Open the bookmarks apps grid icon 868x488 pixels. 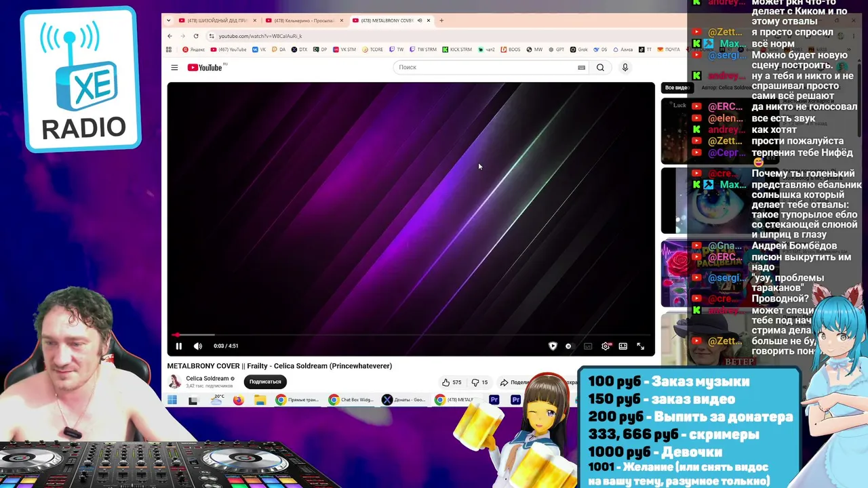click(x=169, y=49)
